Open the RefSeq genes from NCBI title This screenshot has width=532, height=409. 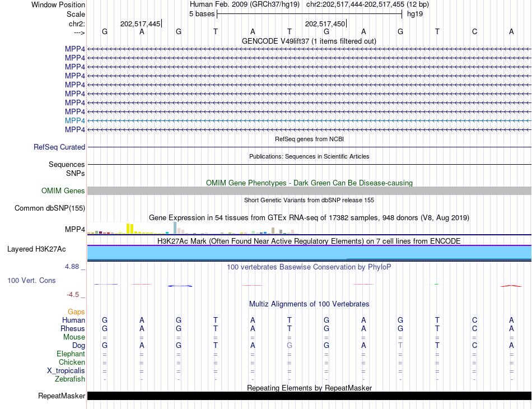pyautogui.click(x=309, y=139)
